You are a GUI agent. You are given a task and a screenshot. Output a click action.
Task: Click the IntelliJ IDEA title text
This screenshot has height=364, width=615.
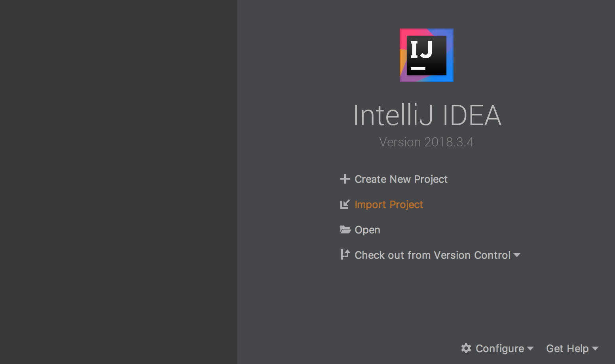(427, 116)
